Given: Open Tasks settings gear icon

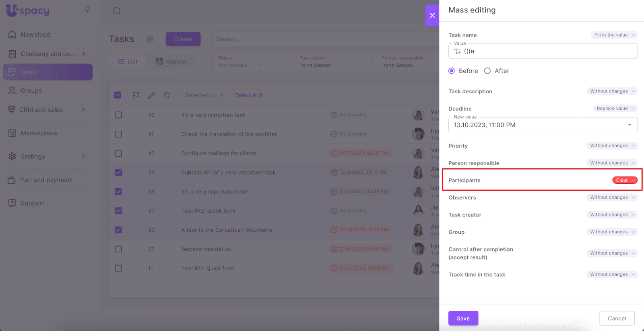Looking at the screenshot, I should click(x=150, y=39).
